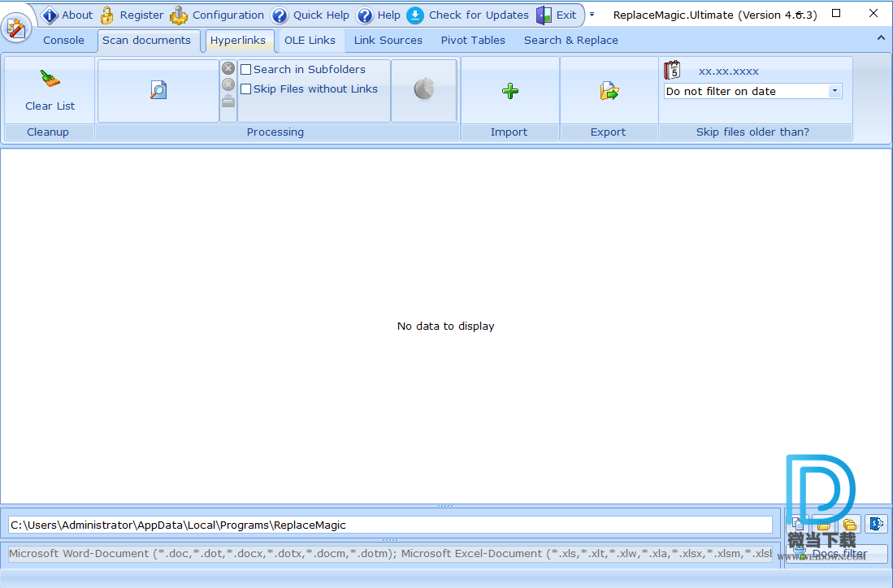Switch to the Console tab
The image size is (893, 588).
point(63,41)
